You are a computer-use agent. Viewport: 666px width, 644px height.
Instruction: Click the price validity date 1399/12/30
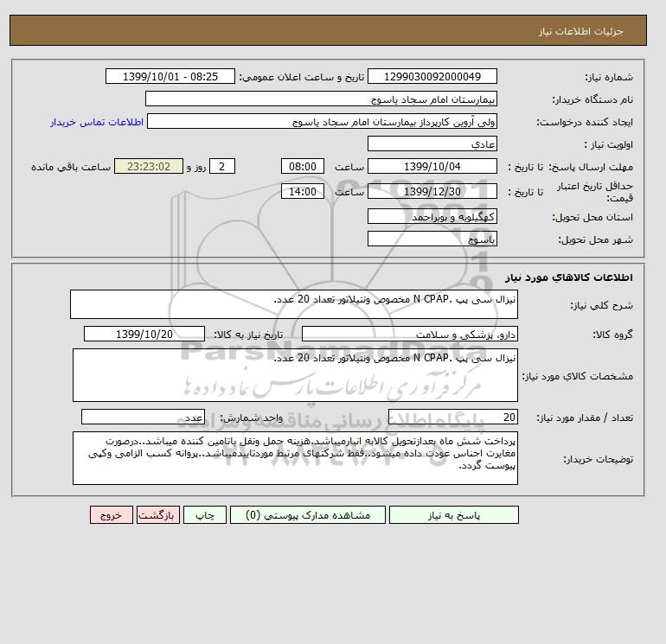(432, 191)
